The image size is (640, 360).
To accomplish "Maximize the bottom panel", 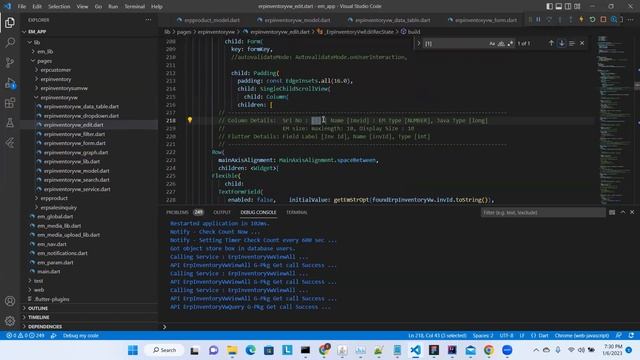I will click(622, 212).
